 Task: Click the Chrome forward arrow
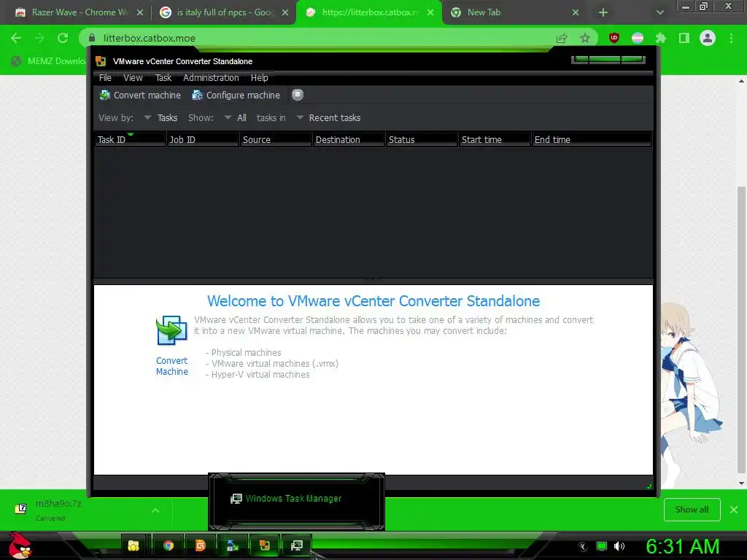39,38
